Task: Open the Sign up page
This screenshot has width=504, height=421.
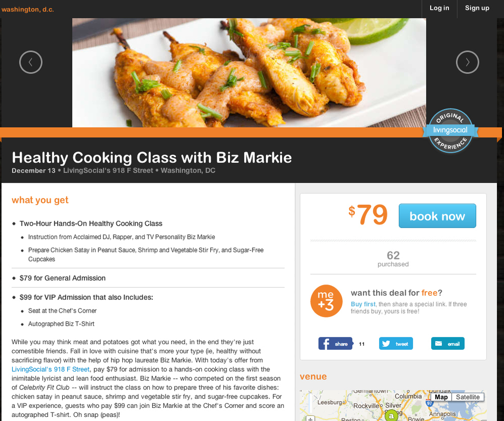Action: click(477, 8)
